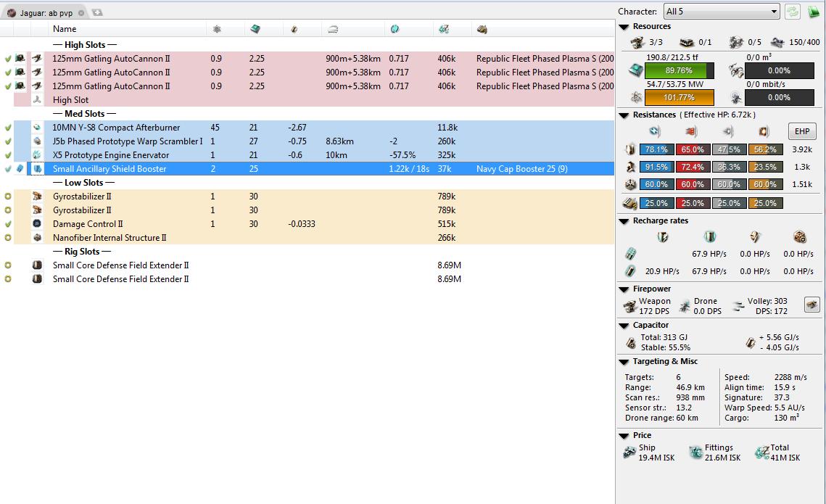This screenshot has width=826, height=504.
Task: Select the Nanofiber Internal Structure II row
Action: 314,238
